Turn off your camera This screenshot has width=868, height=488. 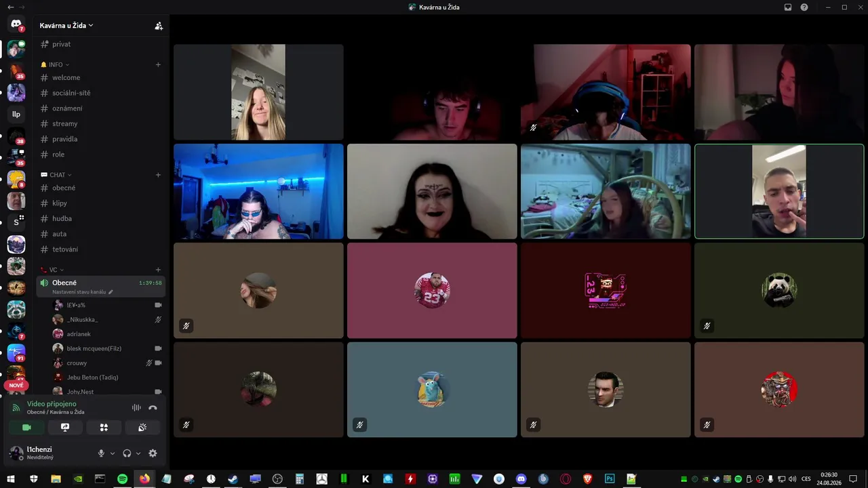[27, 427]
